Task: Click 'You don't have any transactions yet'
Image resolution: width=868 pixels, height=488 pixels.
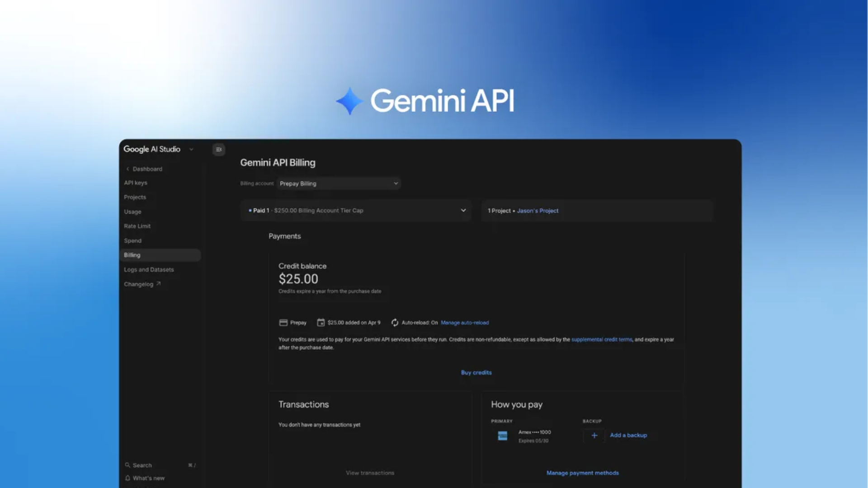Action: click(319, 425)
